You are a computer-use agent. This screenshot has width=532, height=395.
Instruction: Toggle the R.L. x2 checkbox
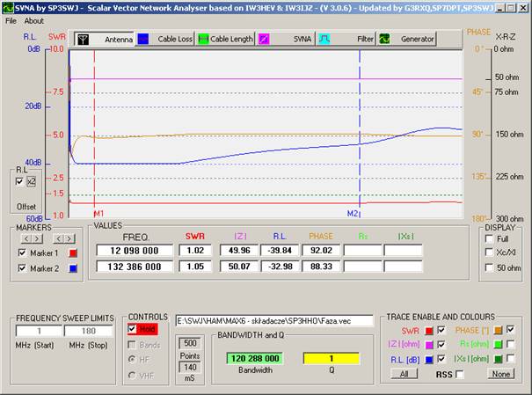point(20,181)
